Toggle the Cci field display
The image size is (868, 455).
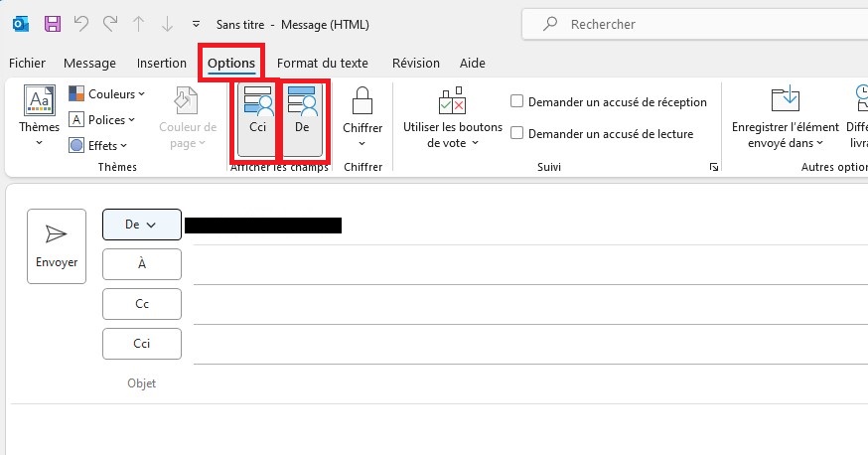coord(257,118)
